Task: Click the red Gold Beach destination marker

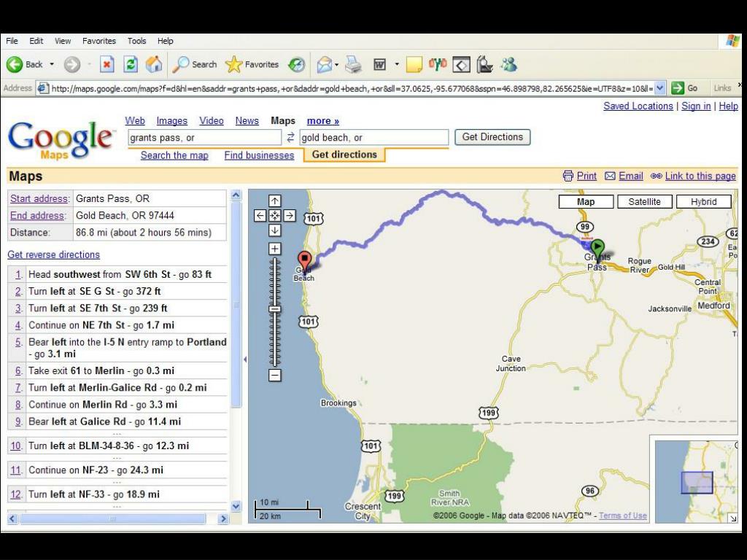Action: coord(304,262)
